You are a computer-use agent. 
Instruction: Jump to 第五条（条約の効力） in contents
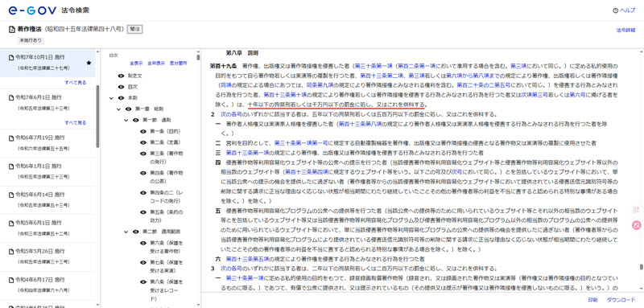167,216
